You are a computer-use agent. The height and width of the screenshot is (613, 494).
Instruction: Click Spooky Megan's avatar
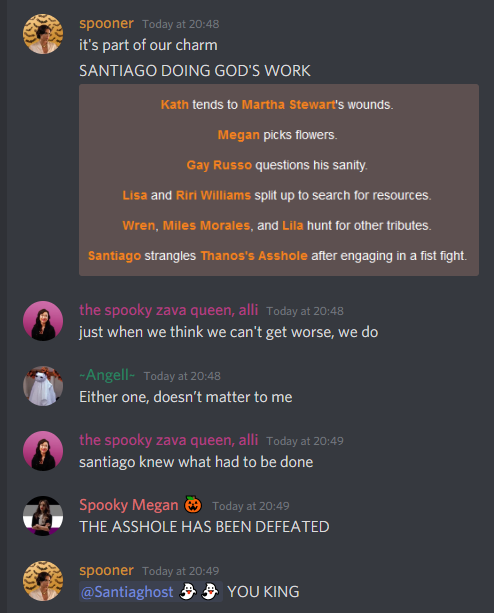coord(43,516)
